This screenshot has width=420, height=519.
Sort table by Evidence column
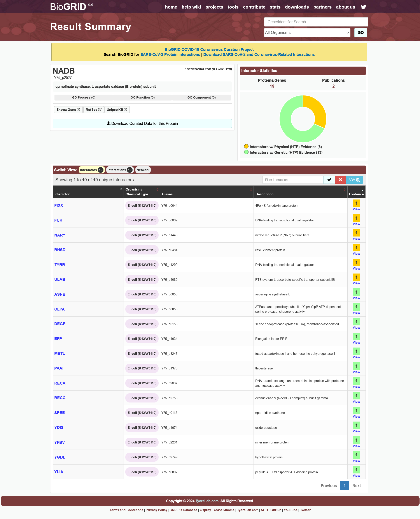pyautogui.click(x=356, y=192)
